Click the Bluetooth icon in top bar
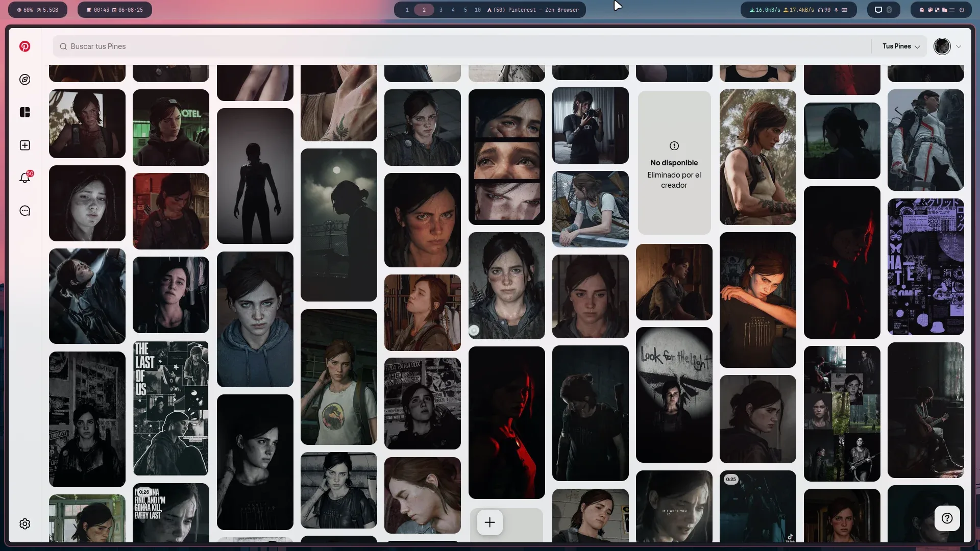 click(x=889, y=10)
